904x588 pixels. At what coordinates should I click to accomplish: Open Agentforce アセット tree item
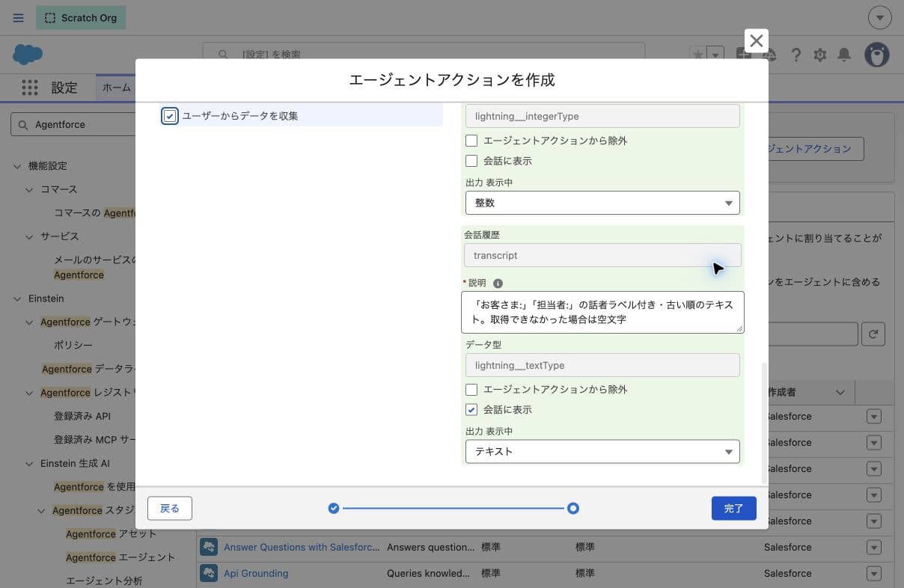coord(112,534)
